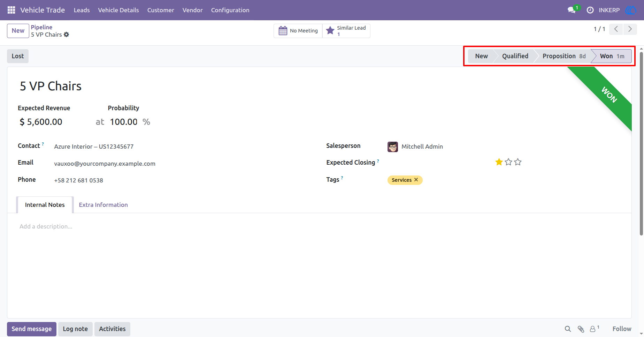Screen dimensions: 644x337
Task: Clear priority via the first filled star
Action: [499, 162]
